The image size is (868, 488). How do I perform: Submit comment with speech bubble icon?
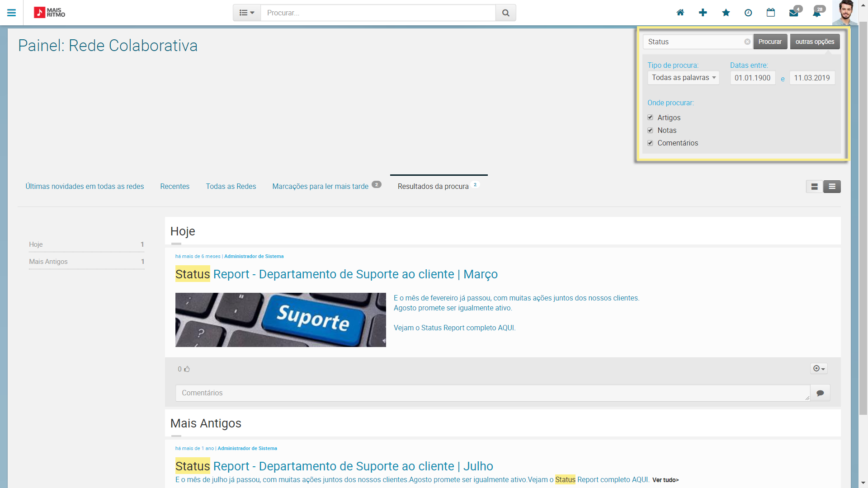[x=820, y=393]
